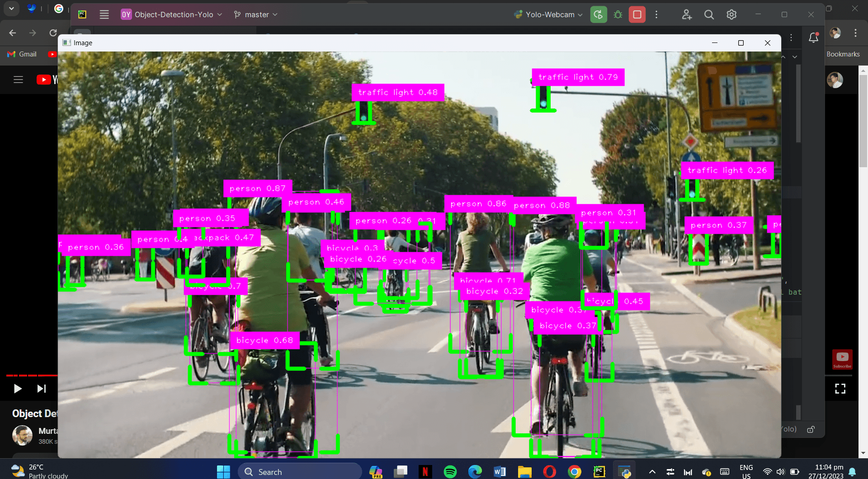
Task: Open the Chrome profile avatar
Action: [x=835, y=33]
